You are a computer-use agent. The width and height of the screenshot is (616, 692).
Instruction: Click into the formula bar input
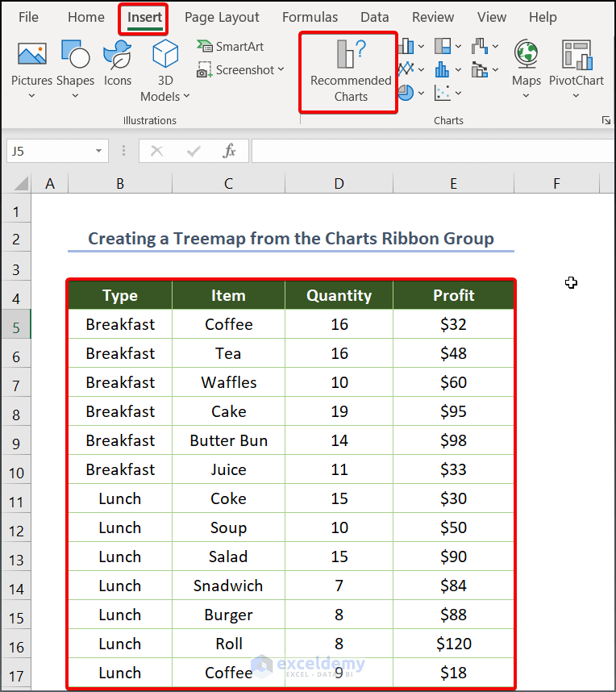pos(432,151)
